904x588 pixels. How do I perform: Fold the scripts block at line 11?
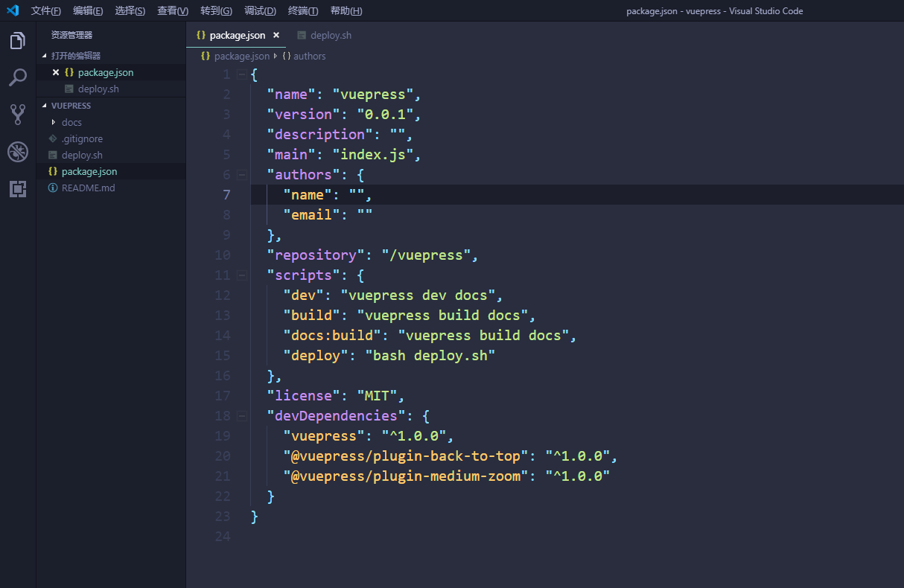pos(241,275)
